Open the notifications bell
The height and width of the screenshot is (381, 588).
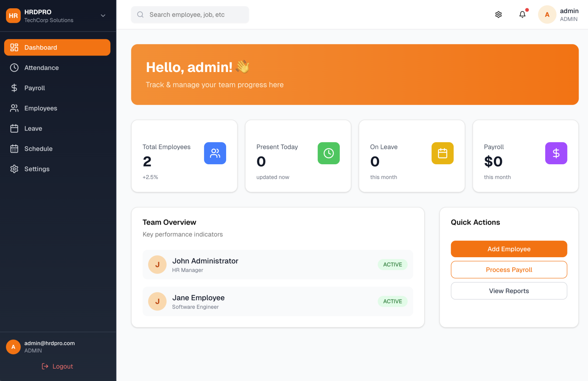point(522,15)
